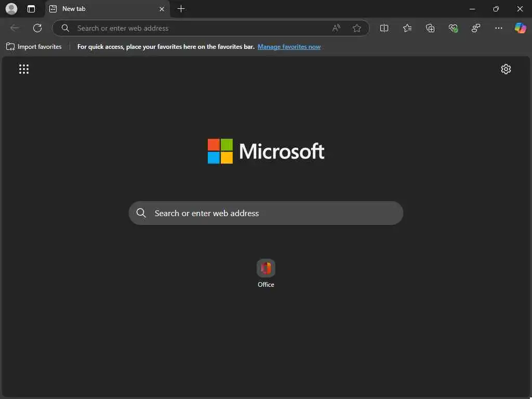Open the profile avatar menu

click(11, 9)
